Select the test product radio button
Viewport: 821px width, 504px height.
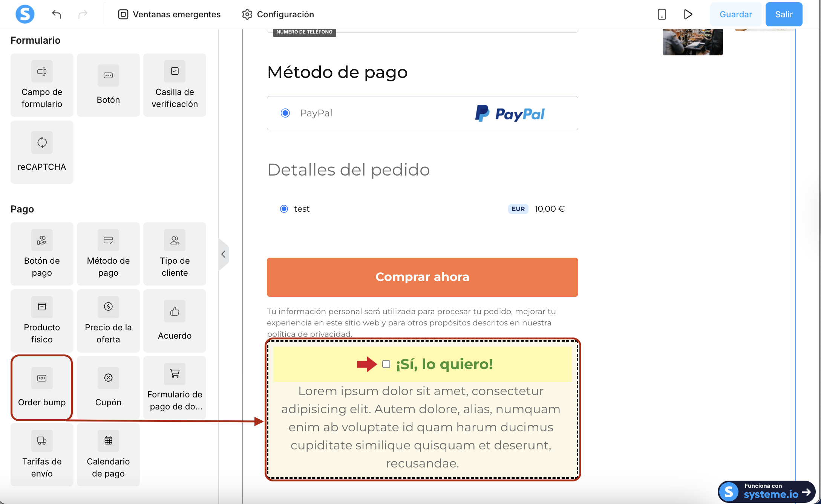tap(284, 209)
